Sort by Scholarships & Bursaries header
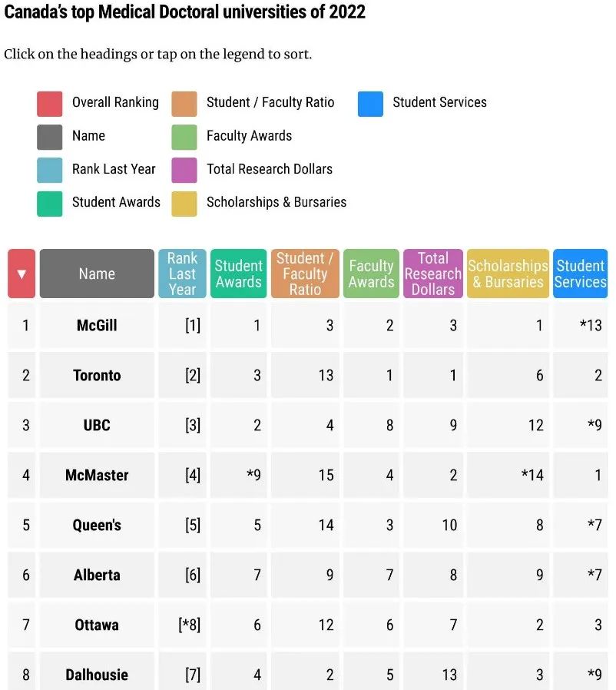 pyautogui.click(x=508, y=274)
